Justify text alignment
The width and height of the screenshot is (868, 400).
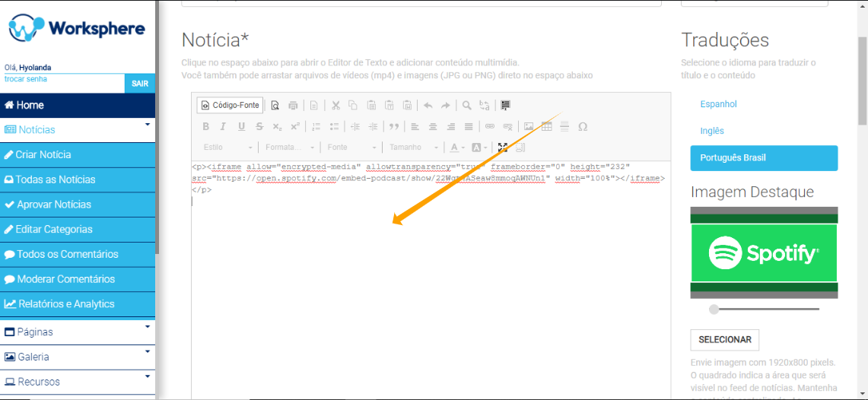point(469,127)
